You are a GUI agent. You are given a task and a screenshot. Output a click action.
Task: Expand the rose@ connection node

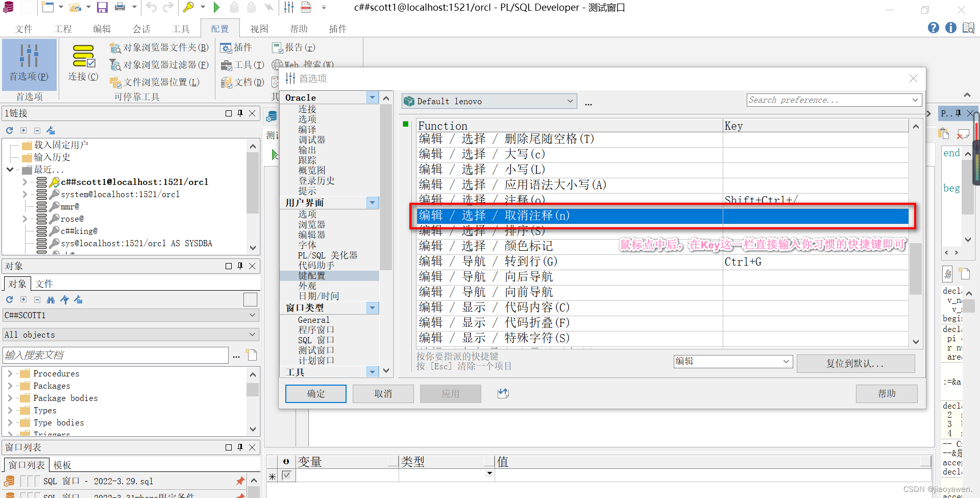pyautogui.click(x=24, y=218)
